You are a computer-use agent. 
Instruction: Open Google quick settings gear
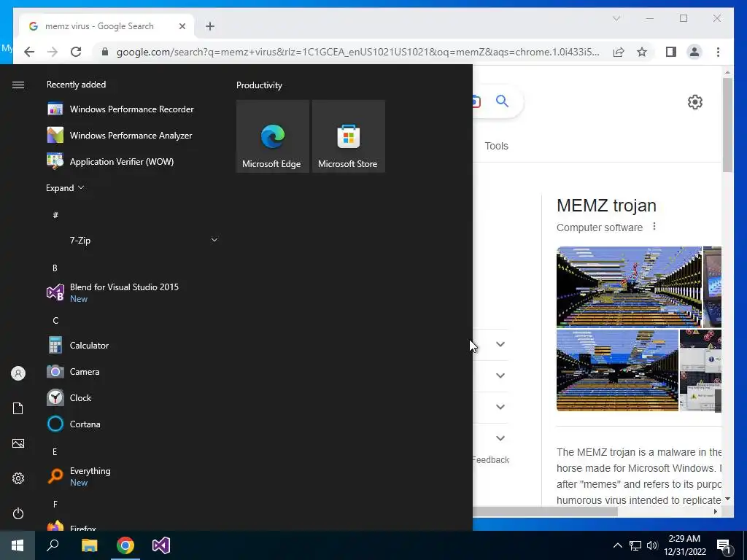point(694,102)
